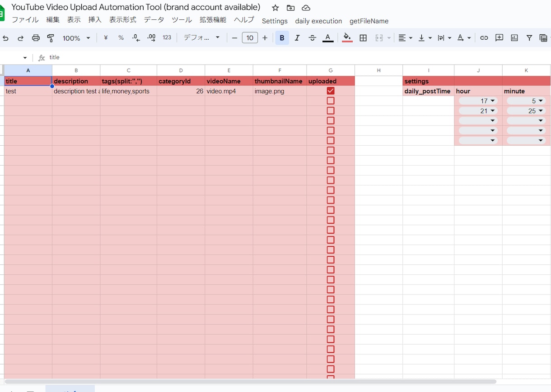Open the Settings custom menu
This screenshot has height=392, width=551.
(275, 21)
